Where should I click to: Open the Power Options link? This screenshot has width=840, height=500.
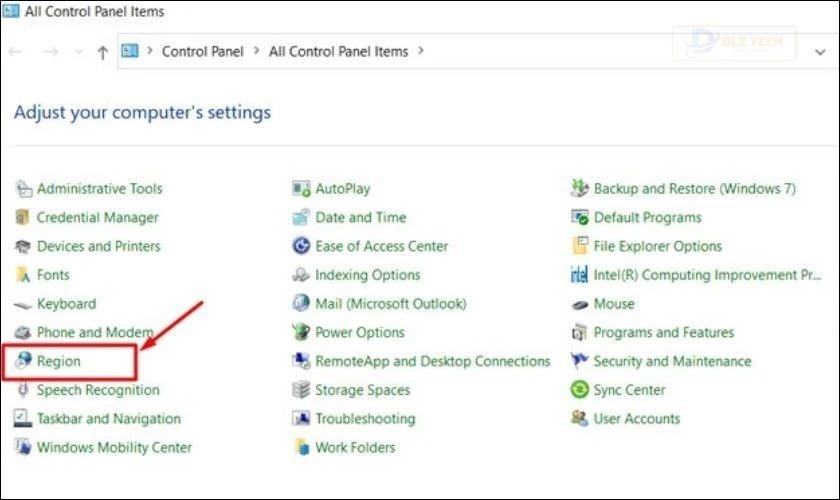(x=359, y=332)
